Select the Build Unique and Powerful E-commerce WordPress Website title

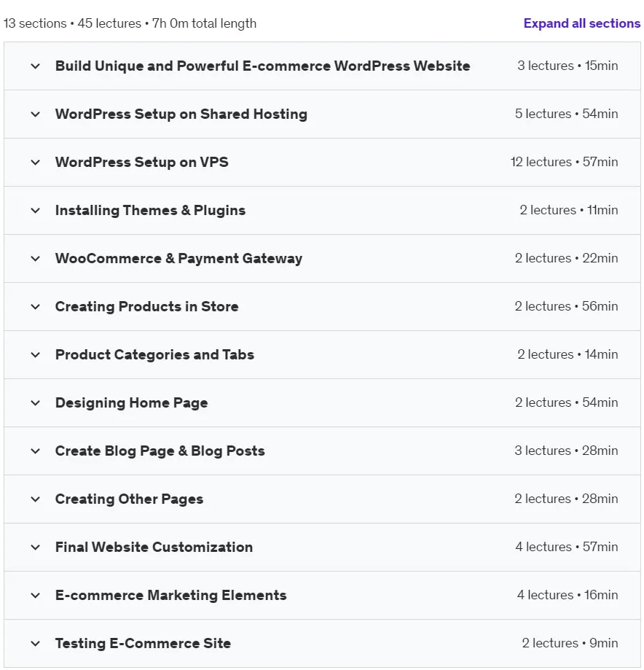click(263, 66)
